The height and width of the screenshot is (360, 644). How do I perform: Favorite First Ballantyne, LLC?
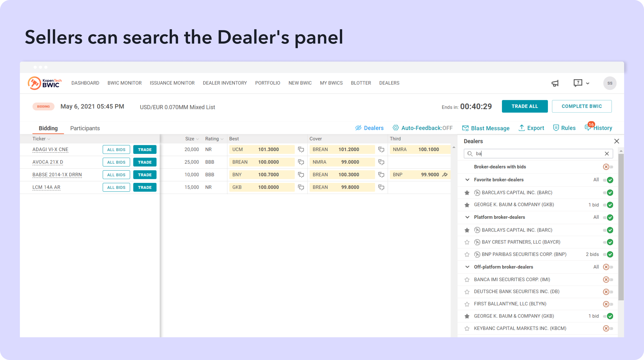(467, 304)
